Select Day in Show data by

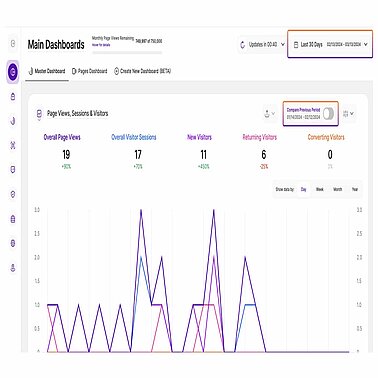(x=303, y=189)
